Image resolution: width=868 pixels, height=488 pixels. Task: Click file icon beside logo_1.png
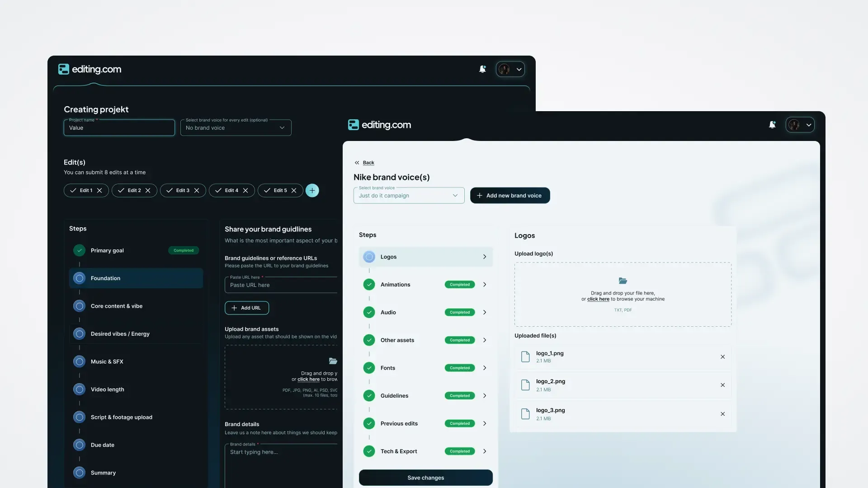[x=525, y=357]
